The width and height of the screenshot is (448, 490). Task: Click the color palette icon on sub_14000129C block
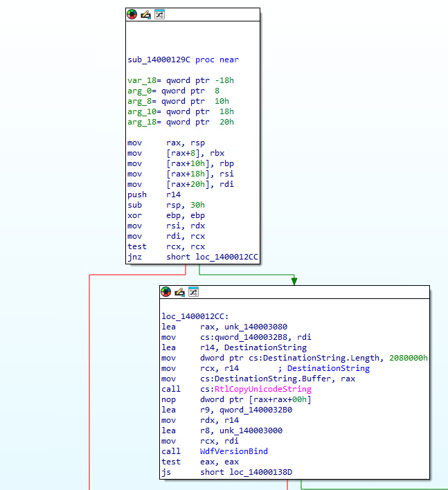[132, 14]
